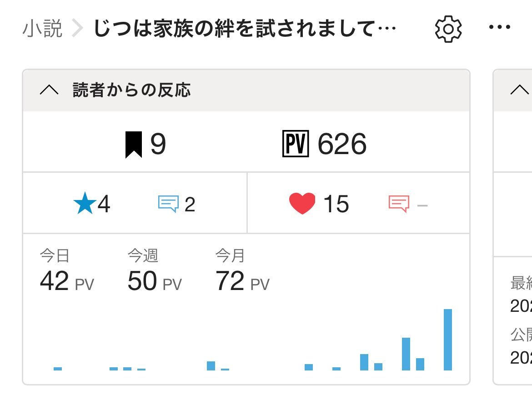This screenshot has height=410, width=532.
Task: Open the blue review comments icon
Action: pyautogui.click(x=168, y=204)
